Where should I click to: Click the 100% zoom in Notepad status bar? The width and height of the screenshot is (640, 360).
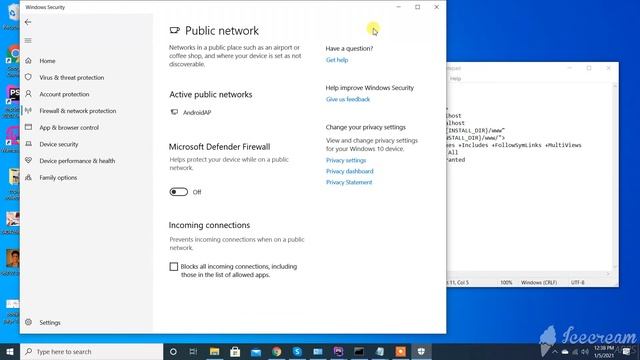coord(506,282)
